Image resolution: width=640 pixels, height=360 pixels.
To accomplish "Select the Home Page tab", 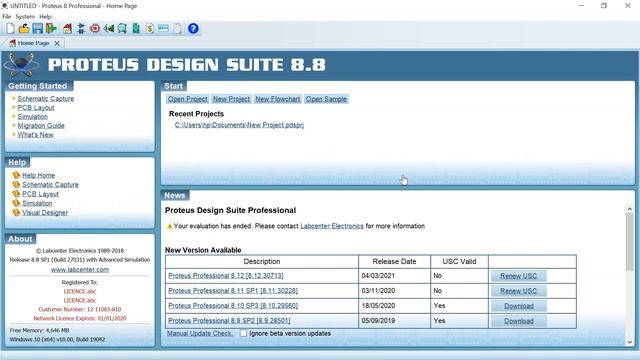I will pos(33,43).
